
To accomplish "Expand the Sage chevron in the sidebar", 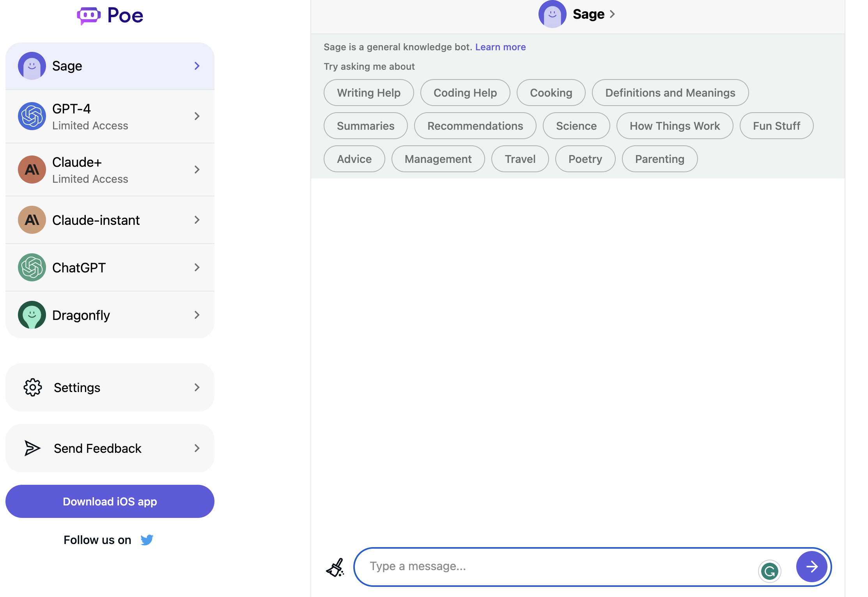I will (x=197, y=66).
